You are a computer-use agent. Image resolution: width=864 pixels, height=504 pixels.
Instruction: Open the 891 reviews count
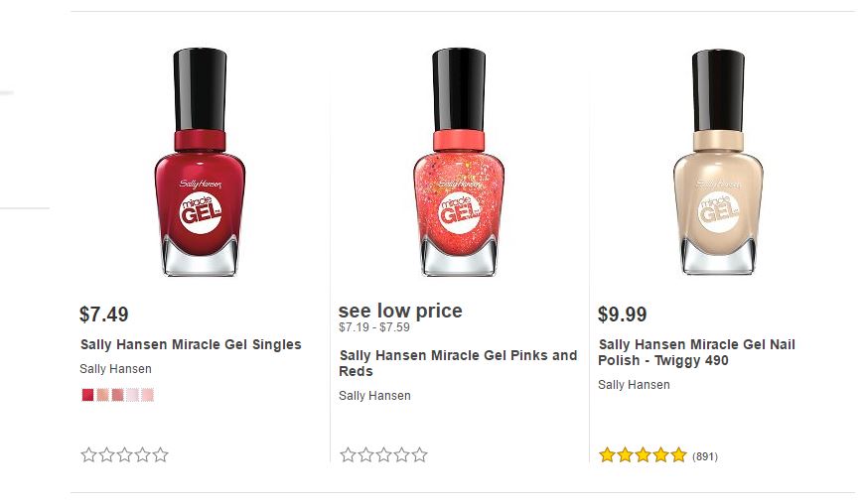tap(704, 456)
